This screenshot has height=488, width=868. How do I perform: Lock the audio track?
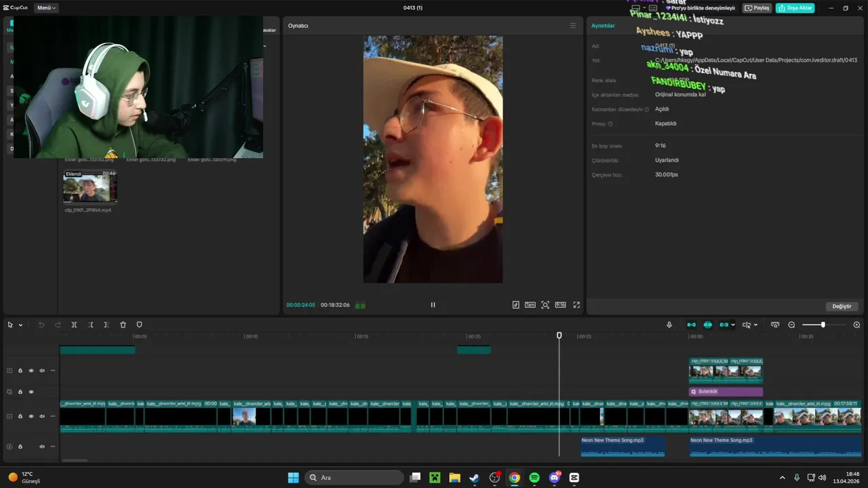click(x=20, y=447)
